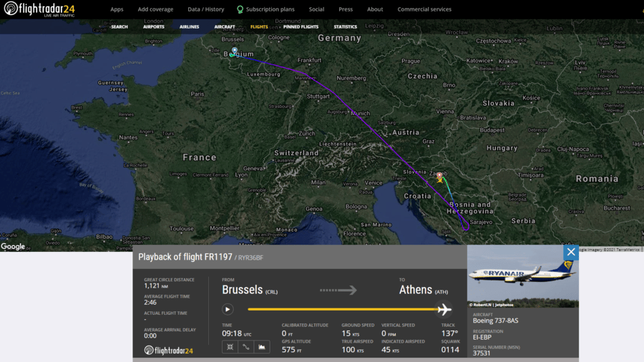Click the Subscription plans pin icon

pyautogui.click(x=240, y=9)
